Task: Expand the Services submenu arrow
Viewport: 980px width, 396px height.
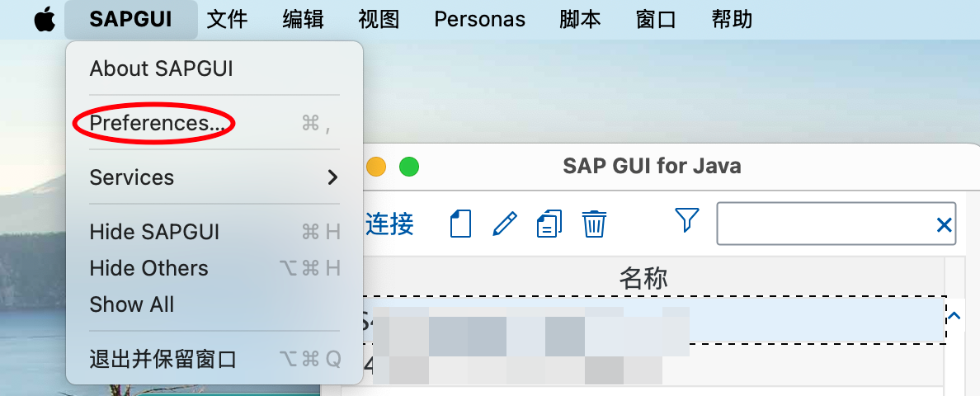Action: click(x=332, y=178)
